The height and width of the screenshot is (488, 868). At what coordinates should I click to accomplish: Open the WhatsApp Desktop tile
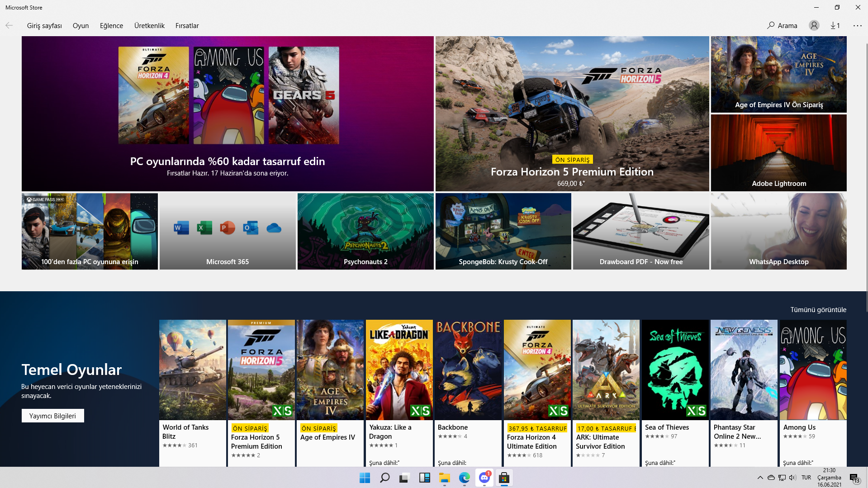(778, 231)
